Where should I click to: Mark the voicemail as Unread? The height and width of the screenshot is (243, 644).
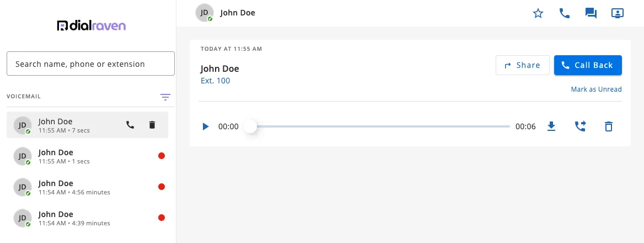(596, 89)
